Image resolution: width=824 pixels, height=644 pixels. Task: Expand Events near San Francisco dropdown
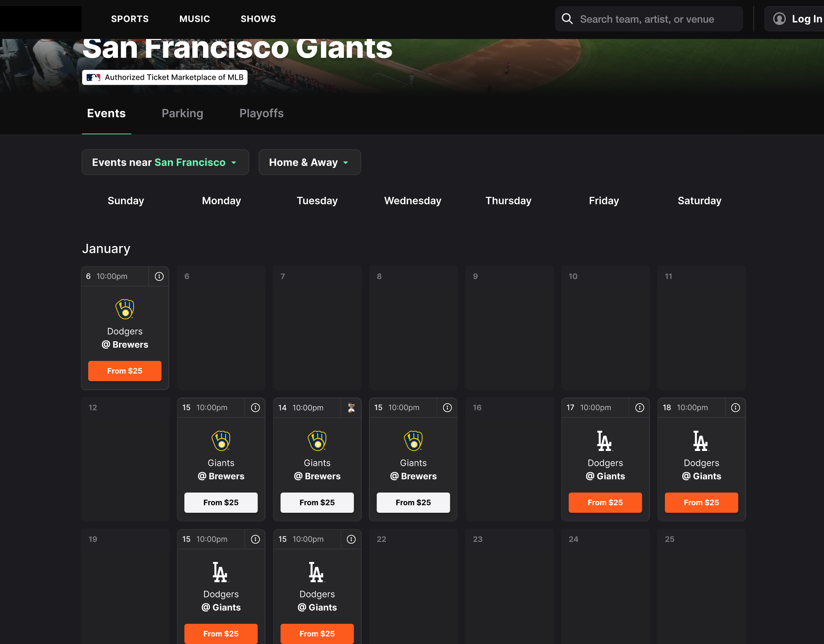pos(165,162)
